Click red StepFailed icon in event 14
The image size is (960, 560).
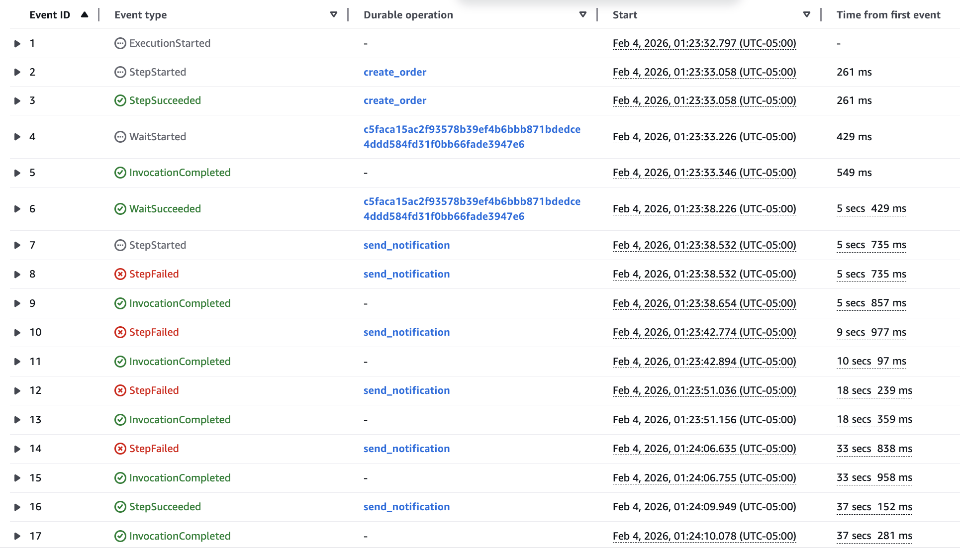[x=120, y=449]
